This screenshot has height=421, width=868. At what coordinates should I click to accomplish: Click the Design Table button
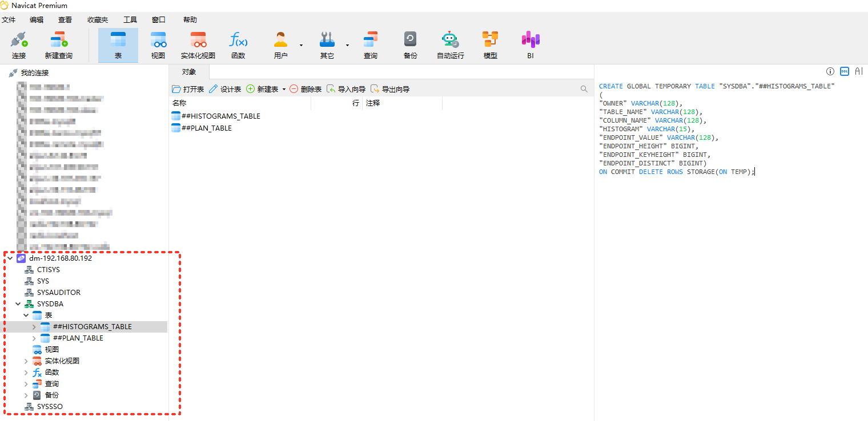pos(225,90)
